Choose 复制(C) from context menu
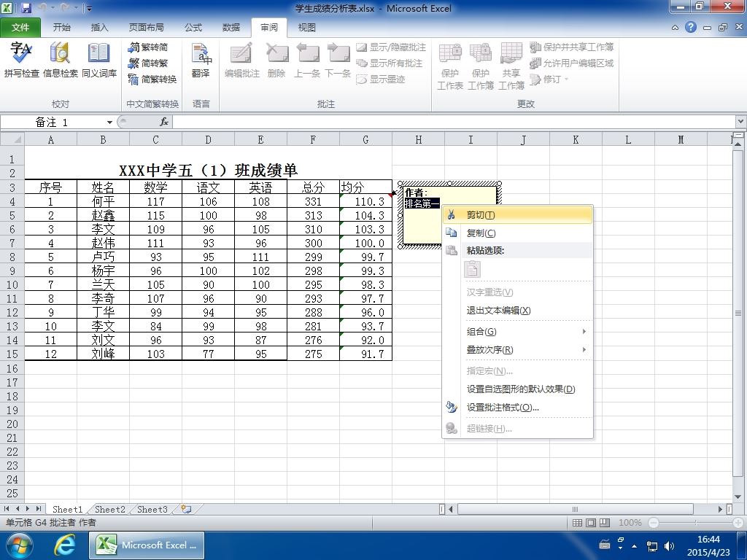747x560 pixels. 518,233
